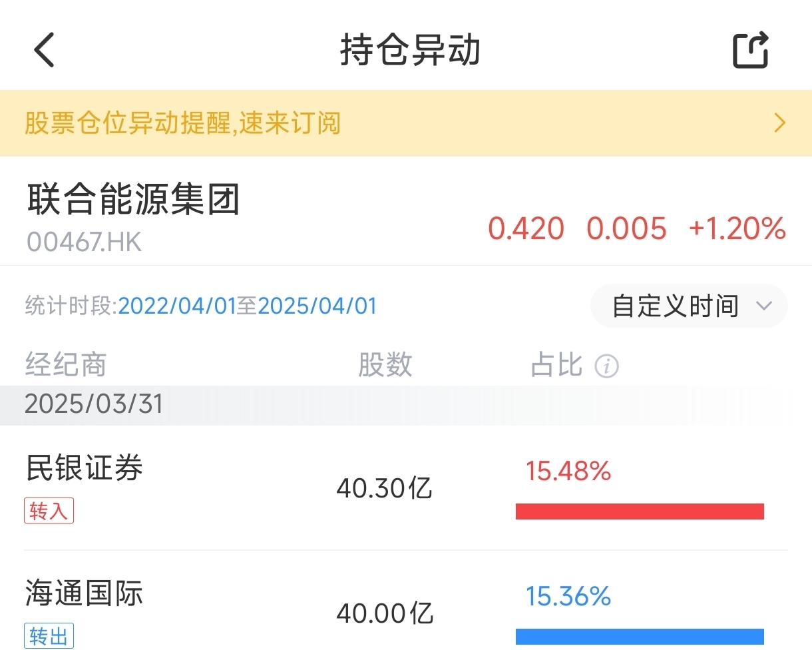Image resolution: width=812 pixels, height=672 pixels.
Task: Click the 股数 column header
Action: pyautogui.click(x=385, y=365)
